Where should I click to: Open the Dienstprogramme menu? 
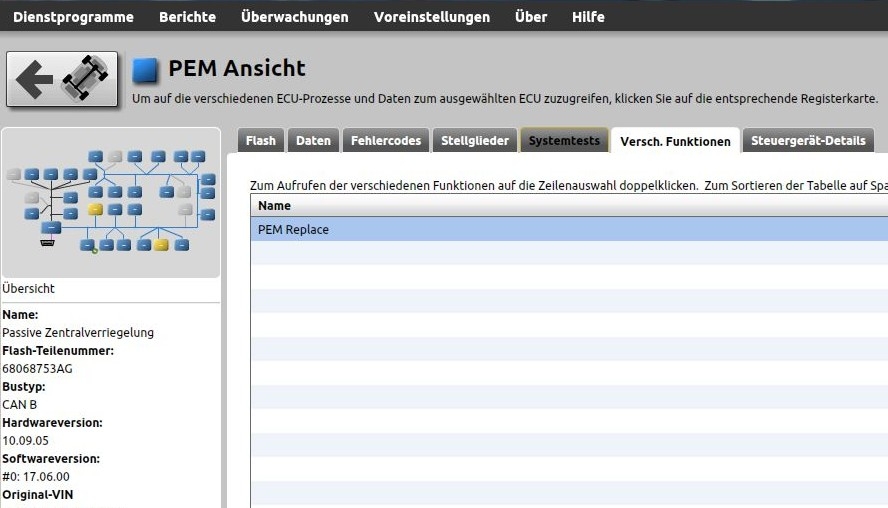pos(74,17)
